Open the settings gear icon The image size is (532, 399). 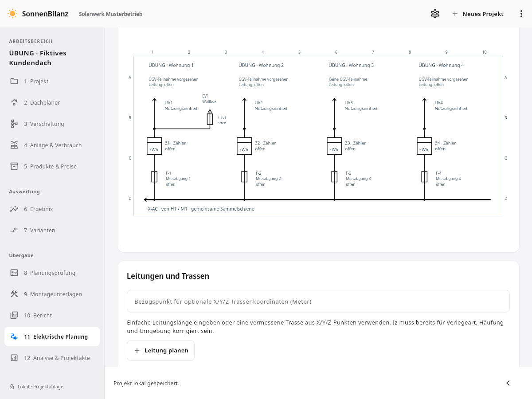[x=435, y=14]
